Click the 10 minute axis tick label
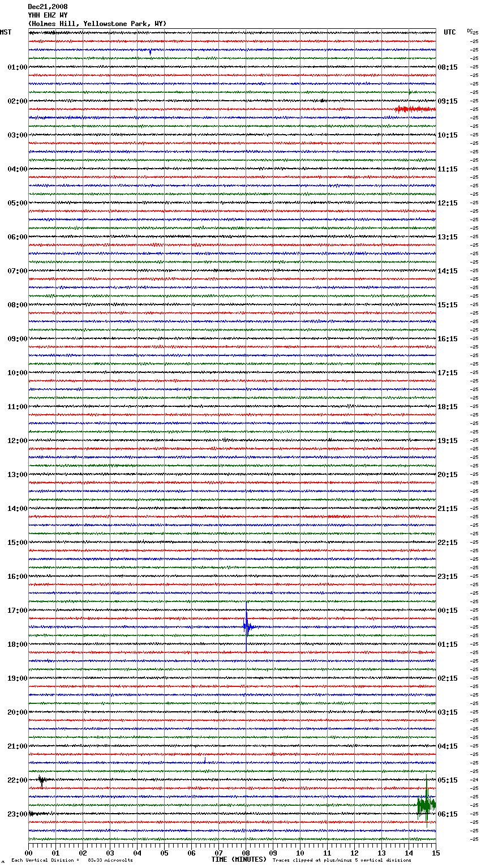Image resolution: width=481 pixels, height=868 pixels. tap(300, 853)
